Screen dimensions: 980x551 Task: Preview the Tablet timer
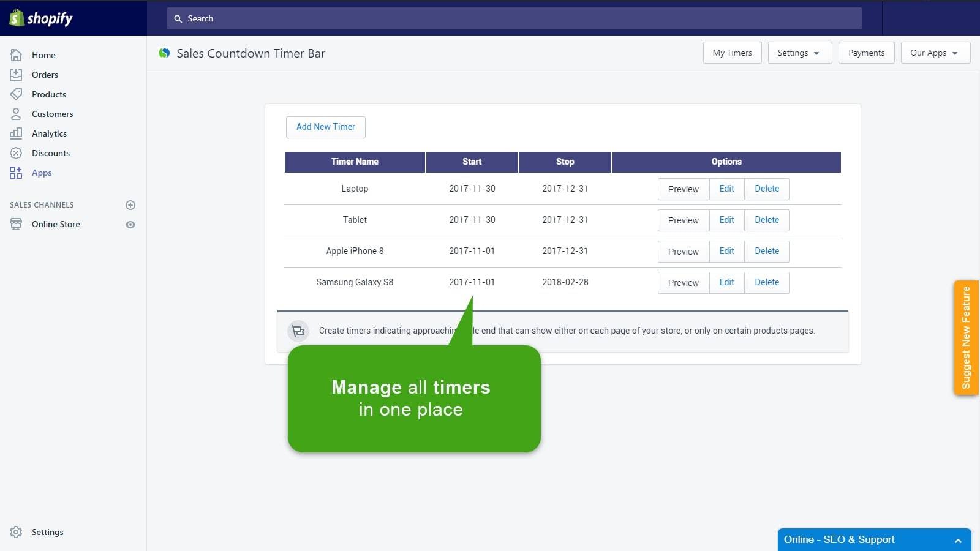(683, 220)
